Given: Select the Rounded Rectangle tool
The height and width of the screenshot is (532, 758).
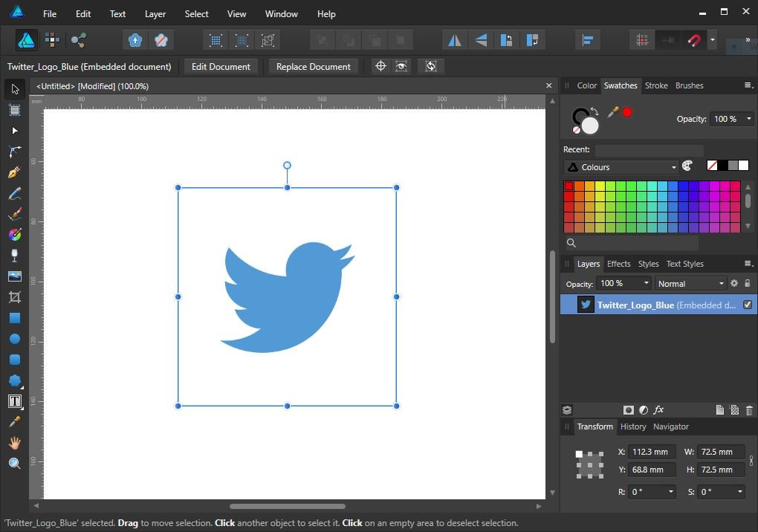Looking at the screenshot, I should point(15,360).
